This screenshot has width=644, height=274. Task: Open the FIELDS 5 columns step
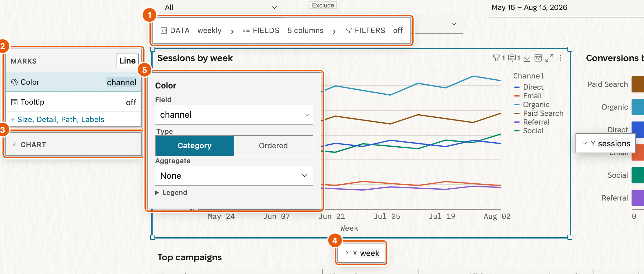283,31
